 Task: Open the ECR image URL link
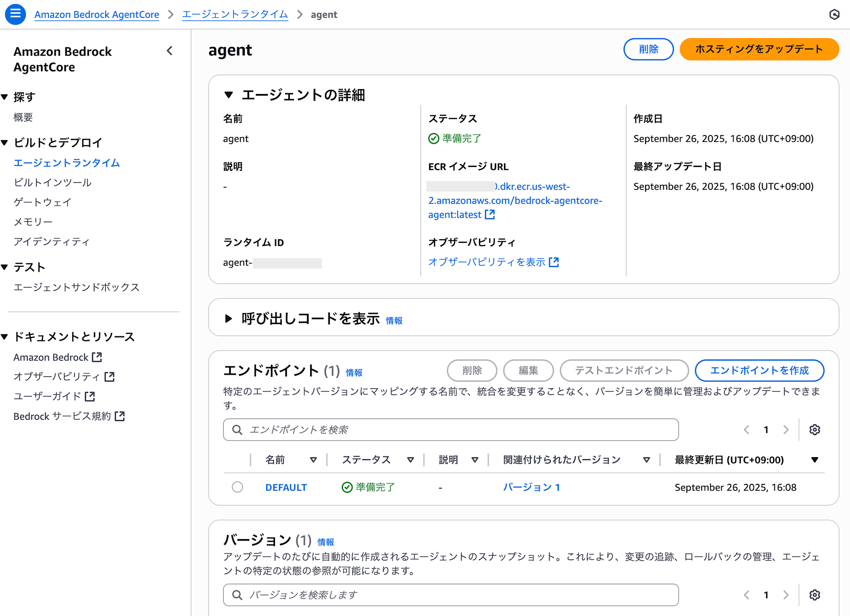pos(515,201)
